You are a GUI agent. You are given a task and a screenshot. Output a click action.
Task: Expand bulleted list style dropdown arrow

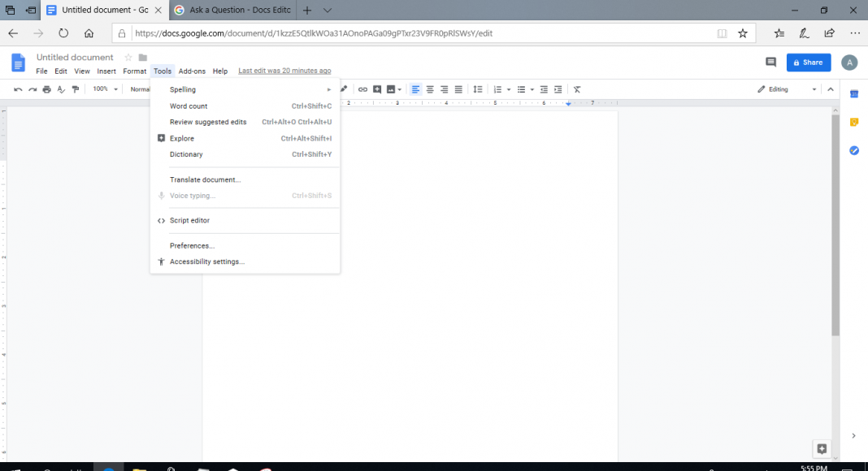[x=532, y=89]
